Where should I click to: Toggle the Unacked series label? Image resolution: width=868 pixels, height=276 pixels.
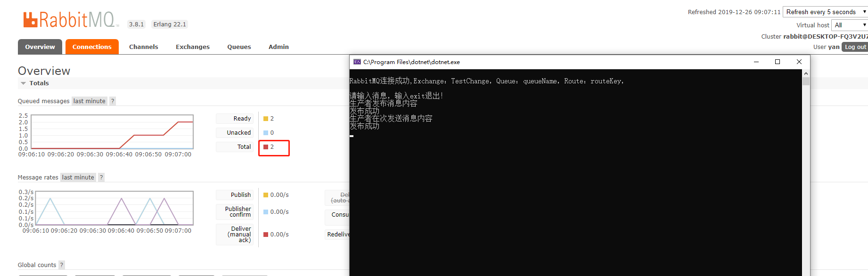(x=235, y=133)
